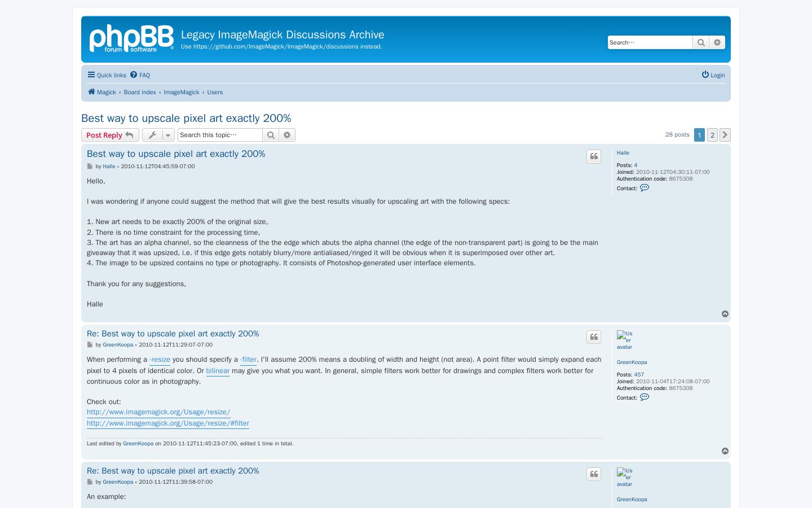Open ImageMagick breadcrumb link

click(x=182, y=92)
